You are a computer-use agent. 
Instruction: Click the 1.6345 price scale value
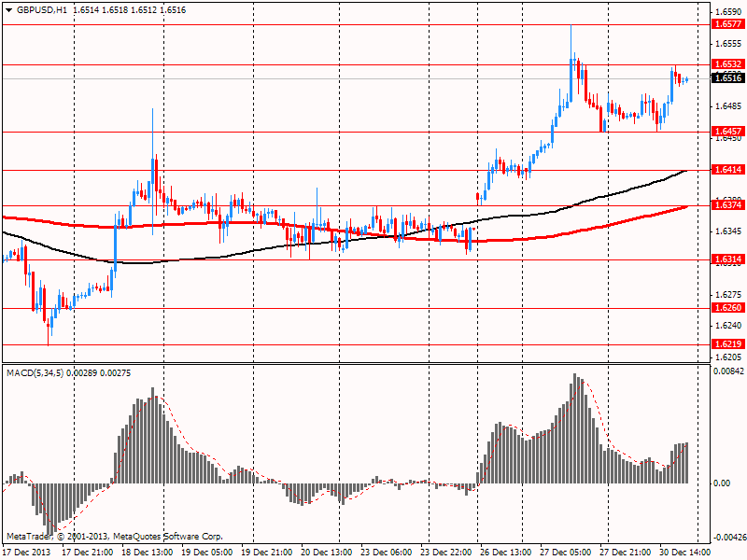[728, 231]
